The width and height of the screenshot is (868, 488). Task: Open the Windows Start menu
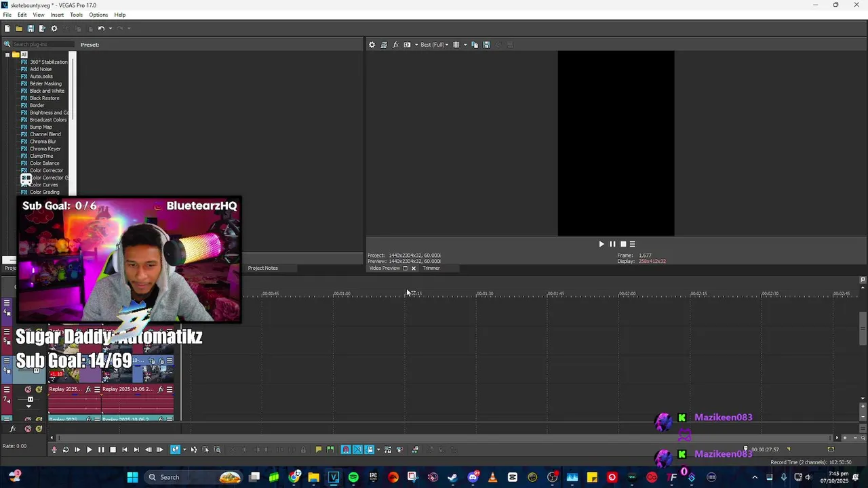click(133, 477)
